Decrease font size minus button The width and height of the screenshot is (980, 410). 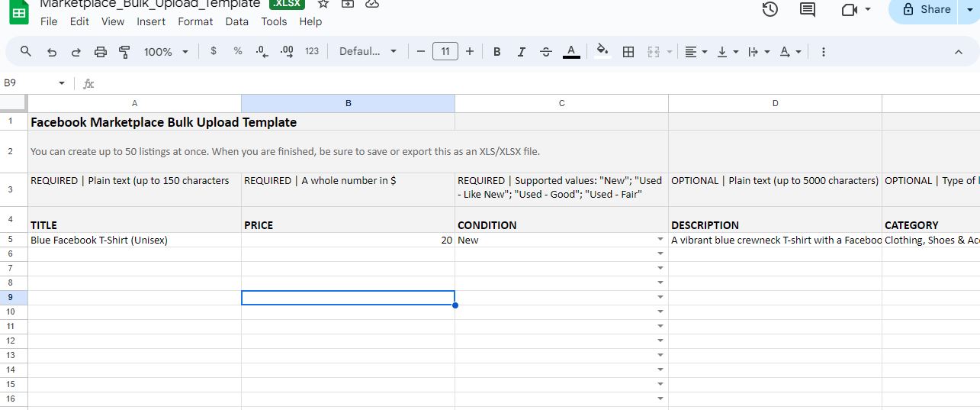(420, 51)
